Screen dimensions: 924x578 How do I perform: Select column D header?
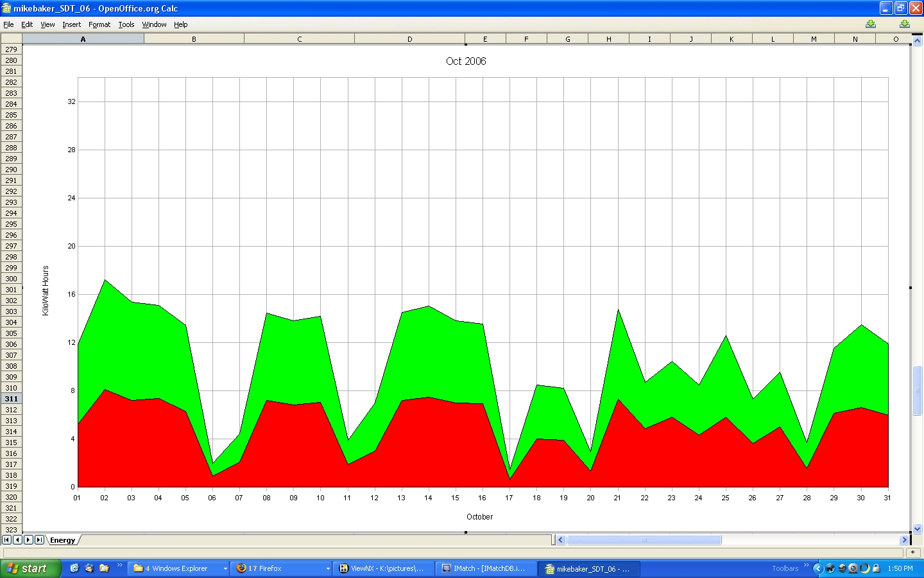point(409,39)
